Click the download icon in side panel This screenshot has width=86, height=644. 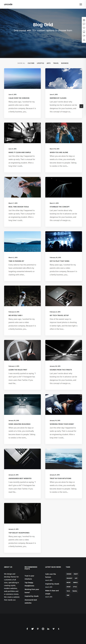pos(84,40)
